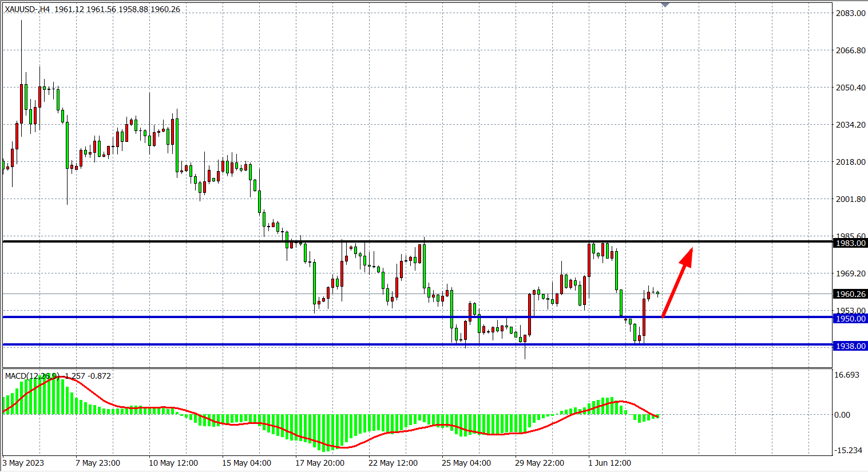Click the MACD 0.00 scale label
This screenshot has width=868, height=472.
point(842,415)
